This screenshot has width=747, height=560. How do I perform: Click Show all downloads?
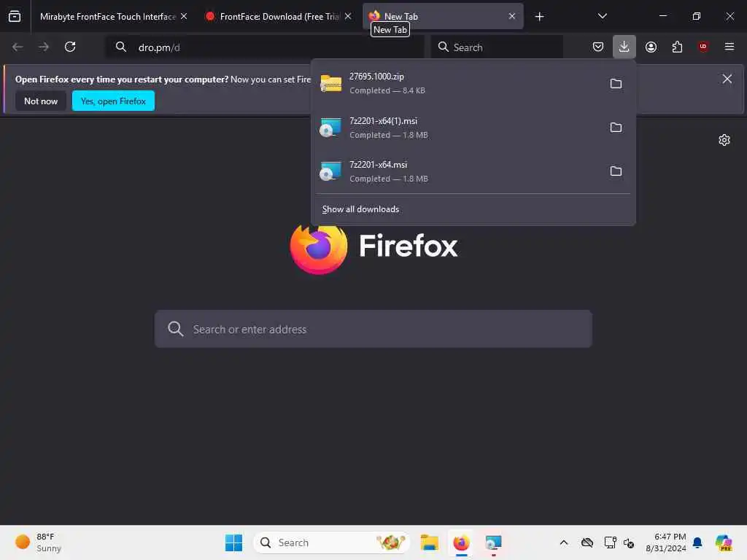[x=360, y=209]
